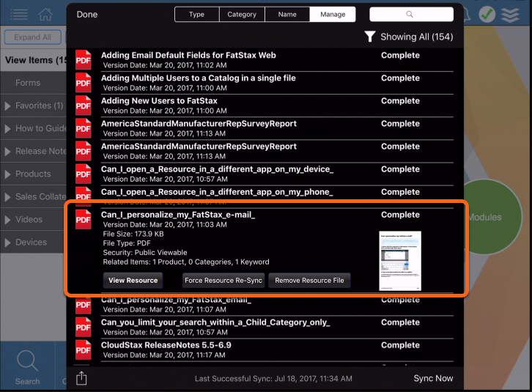The width and height of the screenshot is (532, 392).
Task: Tap Sync Now
Action: (433, 378)
